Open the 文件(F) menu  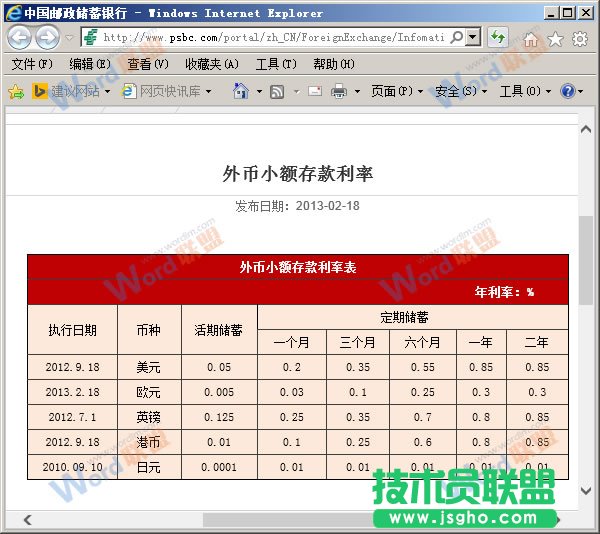[x=32, y=64]
